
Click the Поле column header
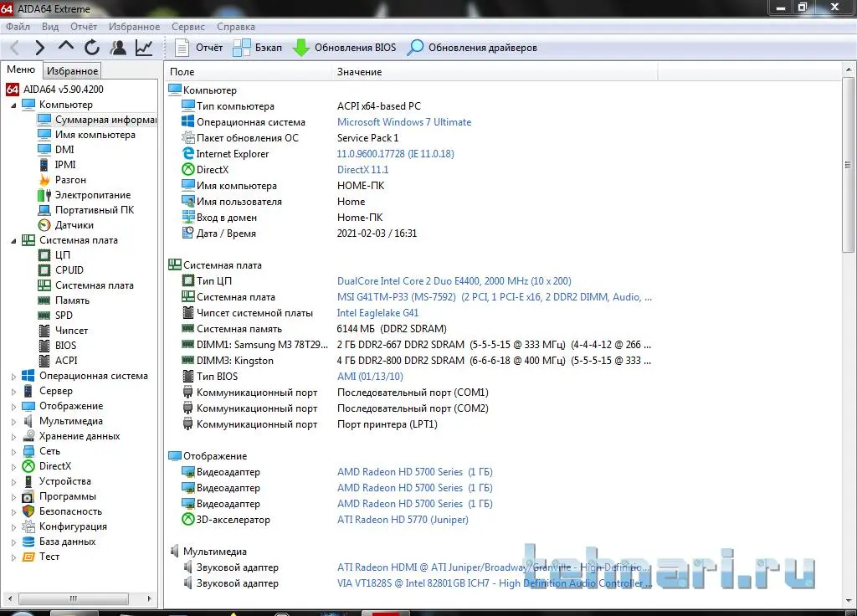point(248,72)
